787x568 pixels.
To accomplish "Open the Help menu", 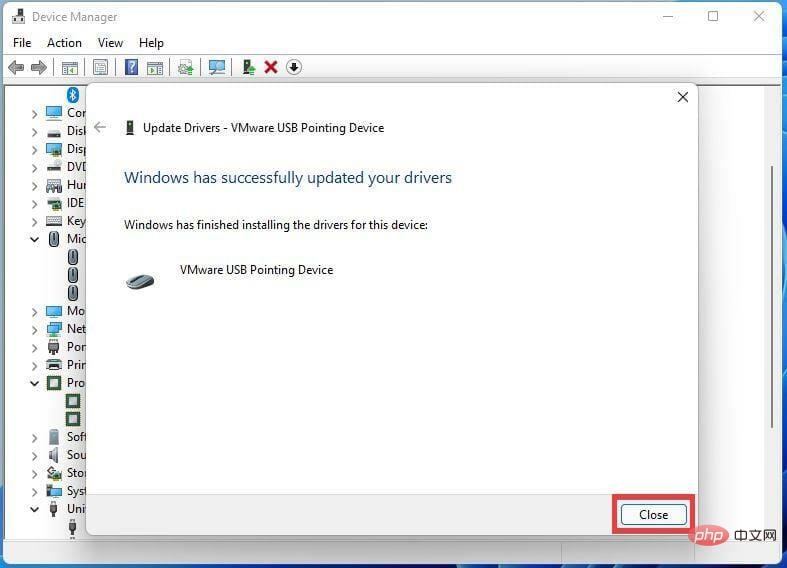I will 151,43.
